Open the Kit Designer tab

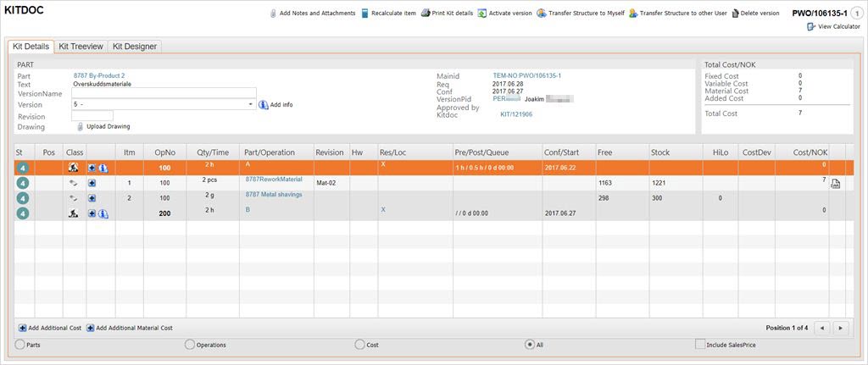[135, 47]
